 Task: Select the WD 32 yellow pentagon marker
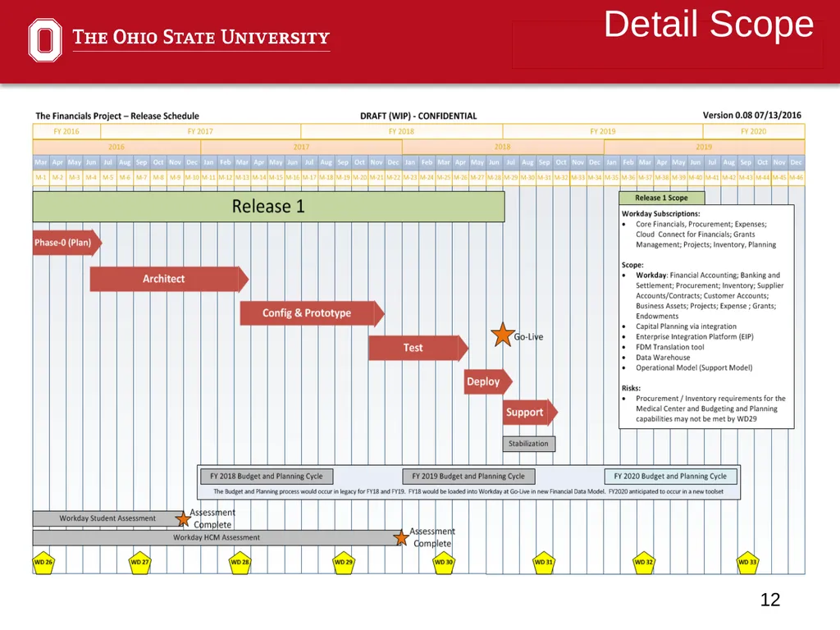pyautogui.click(x=643, y=563)
